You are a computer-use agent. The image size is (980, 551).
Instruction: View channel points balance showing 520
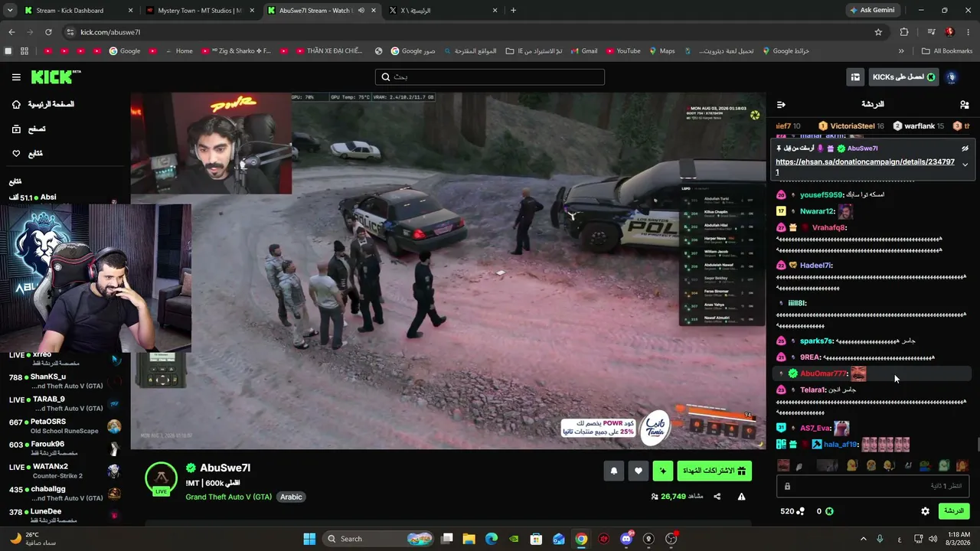792,511
